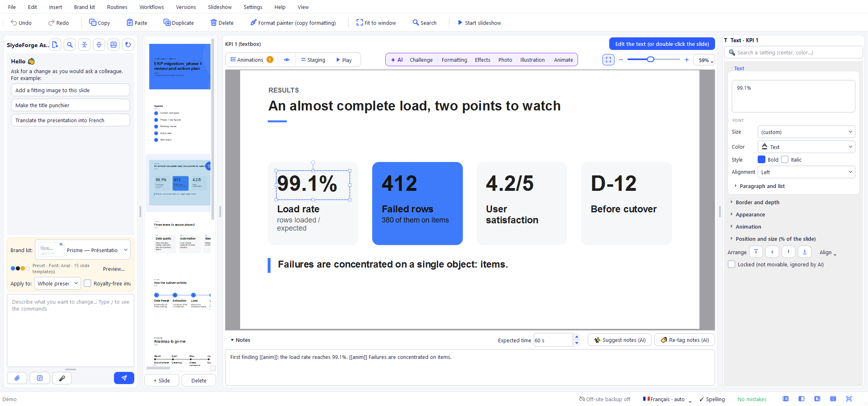Open the Alignment dropdown

tap(806, 172)
